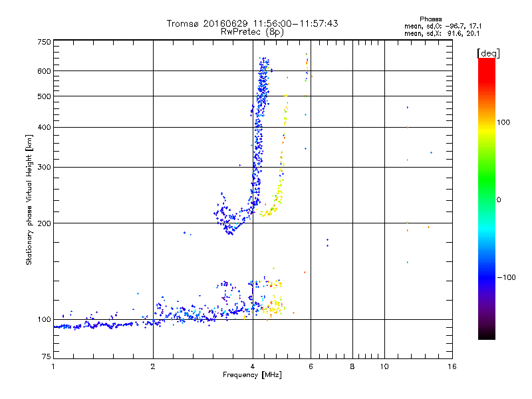The width and height of the screenshot is (532, 399).
Task: Click the colorbar '100' tick label
Action: 503,122
